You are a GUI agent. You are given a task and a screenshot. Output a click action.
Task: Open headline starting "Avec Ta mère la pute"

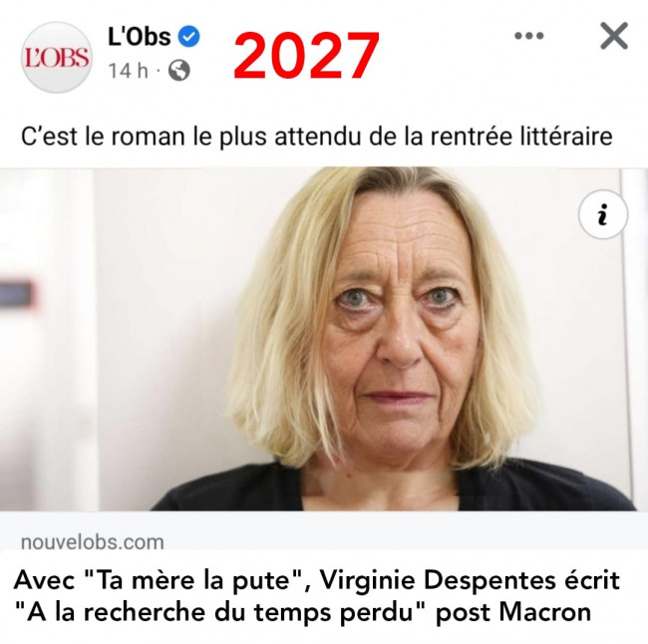click(317, 595)
